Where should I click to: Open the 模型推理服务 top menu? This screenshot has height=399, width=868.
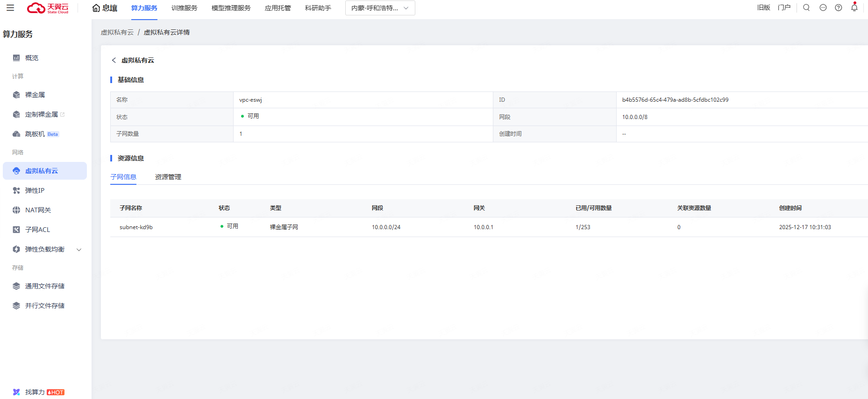(231, 8)
